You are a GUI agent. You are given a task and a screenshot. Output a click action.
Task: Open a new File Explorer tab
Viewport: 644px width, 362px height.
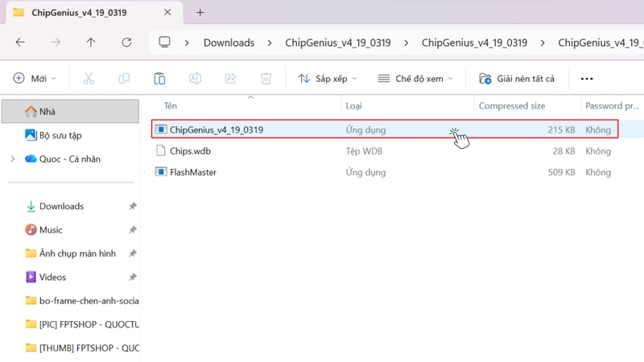(200, 13)
